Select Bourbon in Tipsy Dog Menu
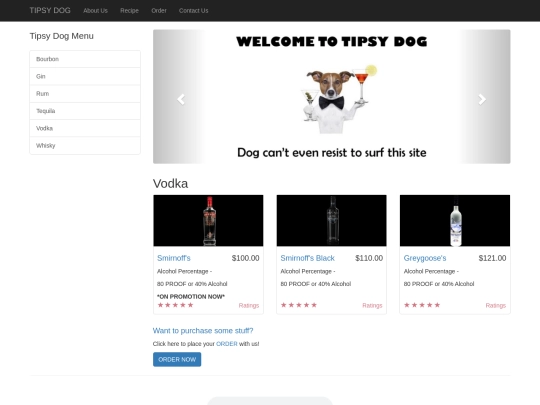540x405 pixels. pos(85,59)
